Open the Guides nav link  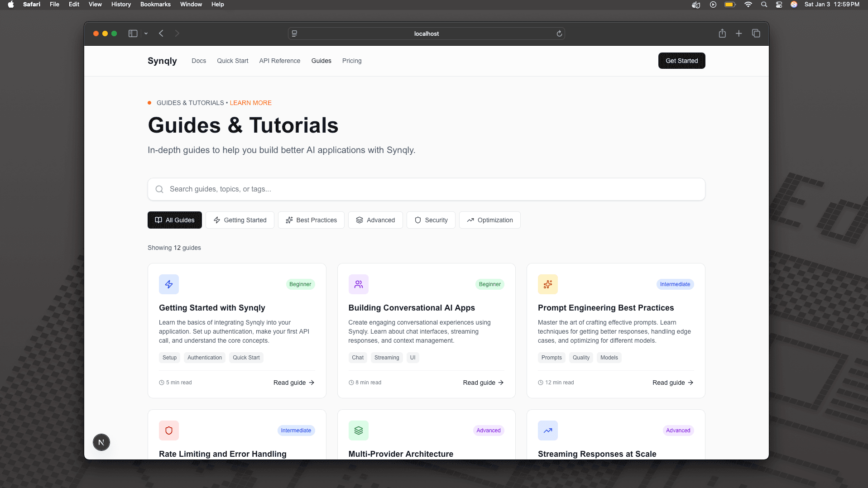point(321,61)
